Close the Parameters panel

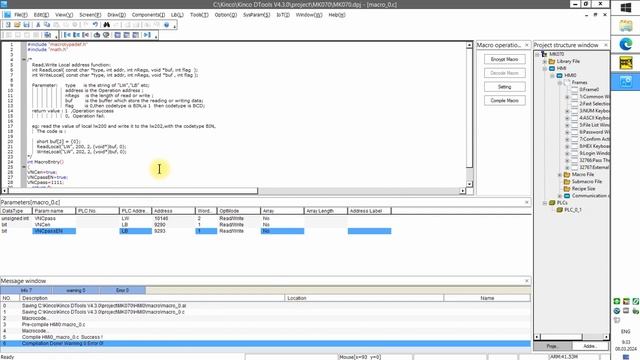click(527, 202)
